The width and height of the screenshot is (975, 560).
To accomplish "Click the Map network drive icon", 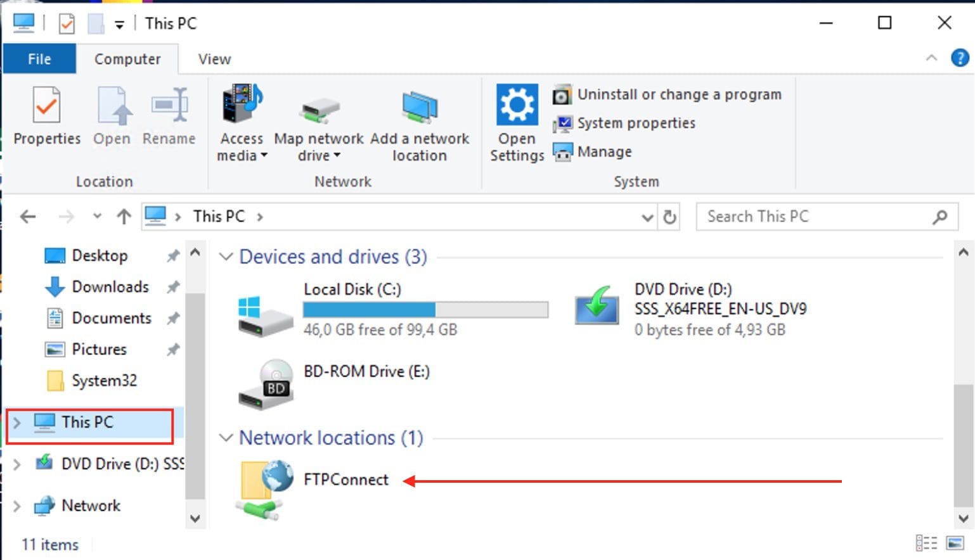I will (x=319, y=111).
